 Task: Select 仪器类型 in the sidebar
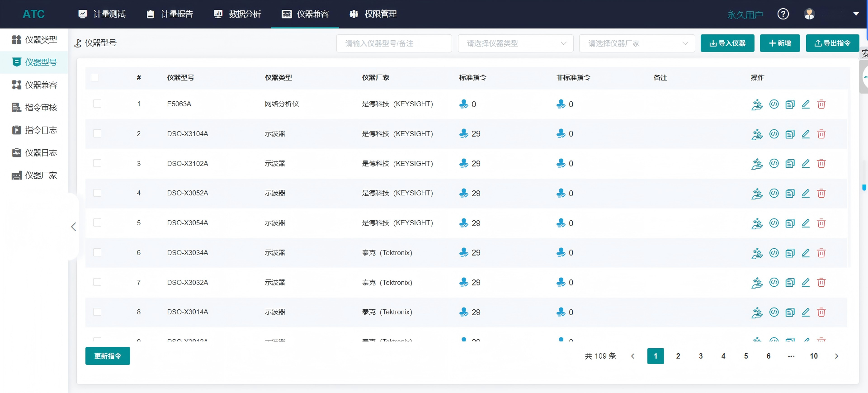(x=34, y=40)
